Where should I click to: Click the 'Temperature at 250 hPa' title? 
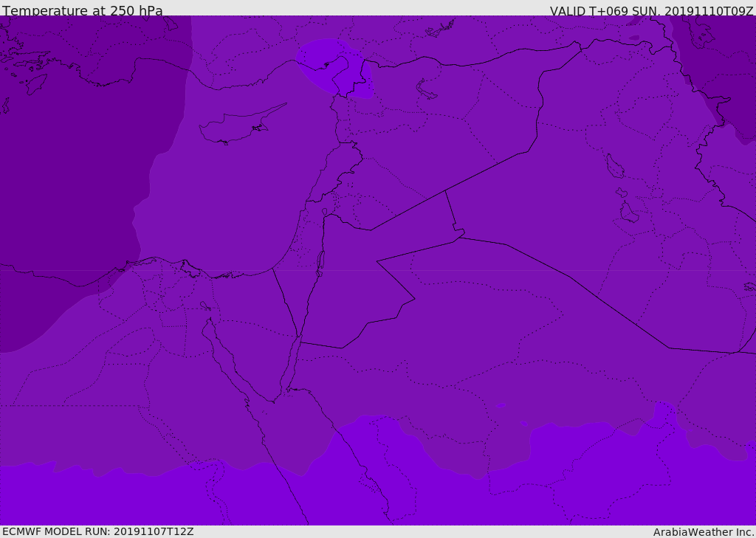(x=83, y=10)
